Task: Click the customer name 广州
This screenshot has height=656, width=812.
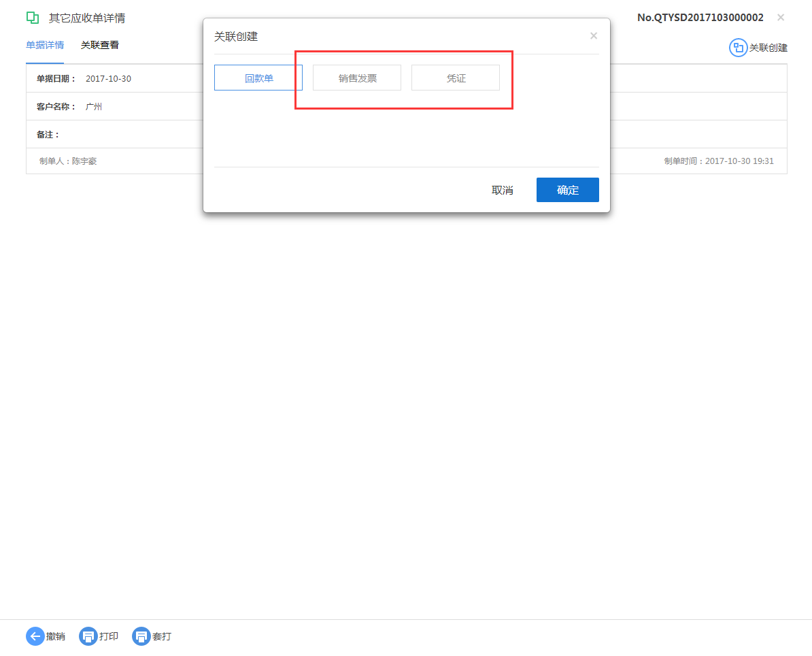Action: pos(94,107)
